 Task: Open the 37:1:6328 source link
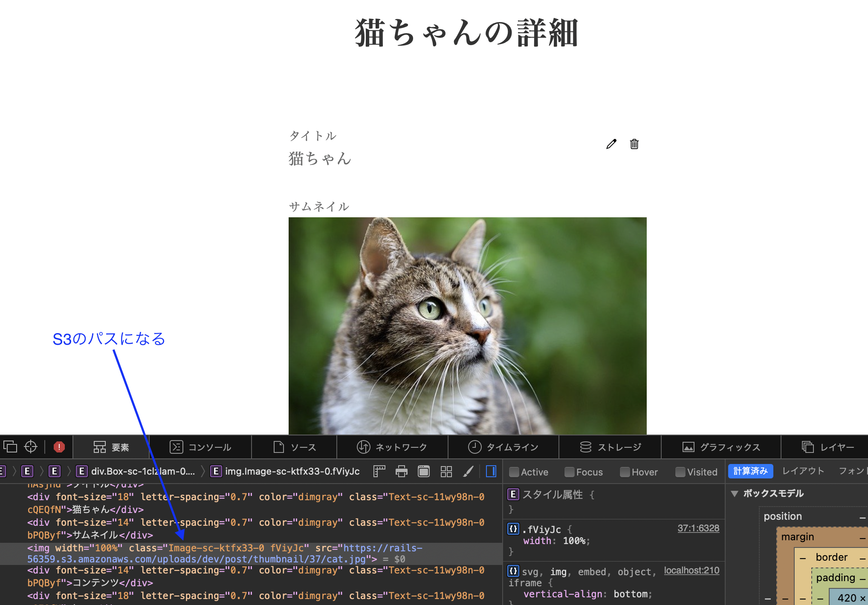pos(698,528)
